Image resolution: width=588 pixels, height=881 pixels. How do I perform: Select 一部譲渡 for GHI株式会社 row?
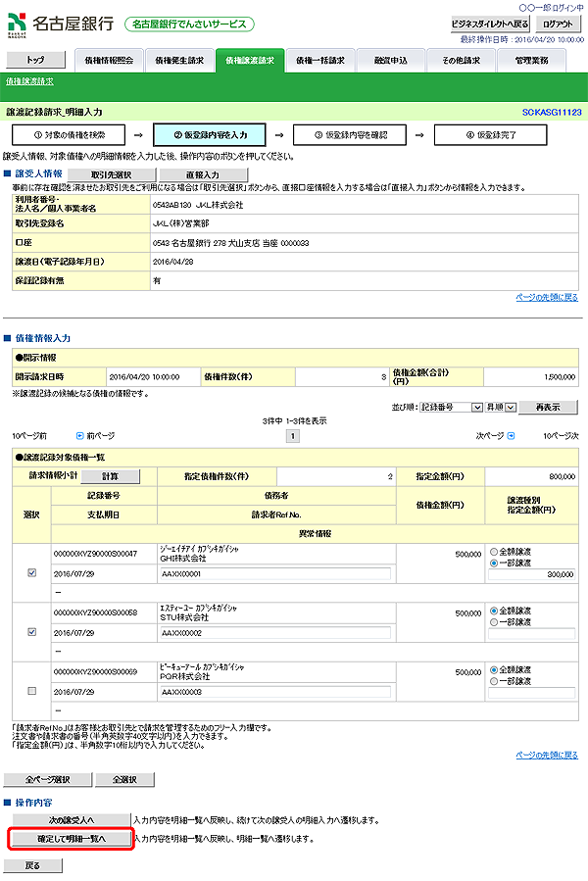coord(494,563)
